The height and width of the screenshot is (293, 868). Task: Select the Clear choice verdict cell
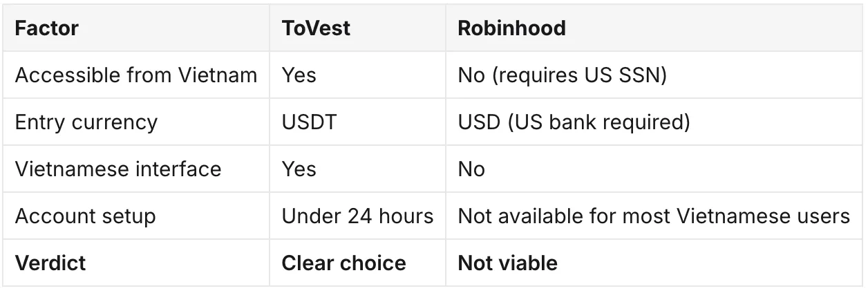pos(343,263)
